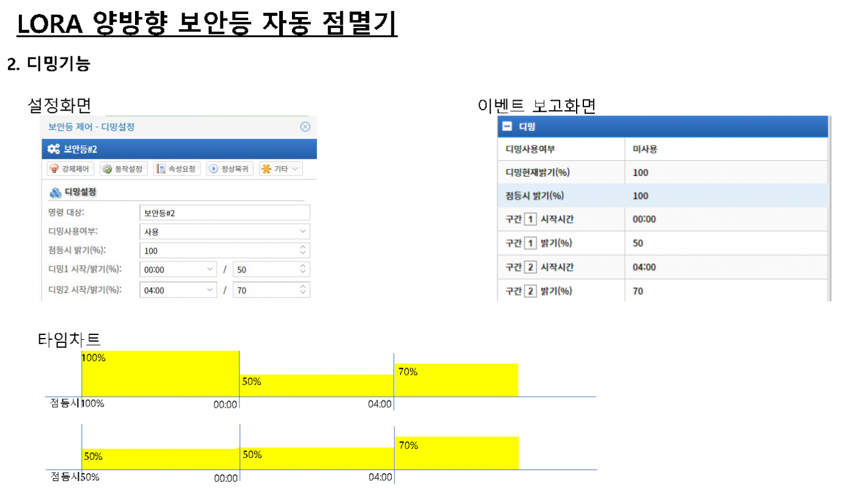Click the 디밍설정 section icon
This screenshot has height=489, width=868.
[55, 193]
